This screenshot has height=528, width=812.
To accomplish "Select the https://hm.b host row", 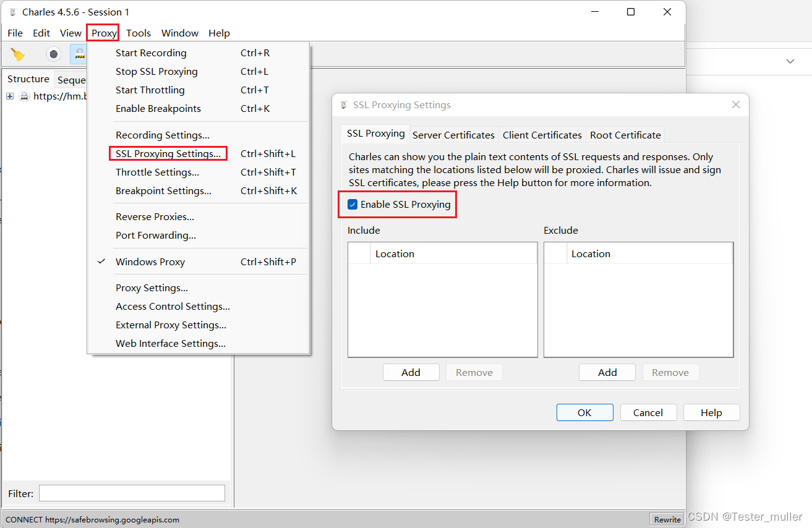I will (x=59, y=96).
